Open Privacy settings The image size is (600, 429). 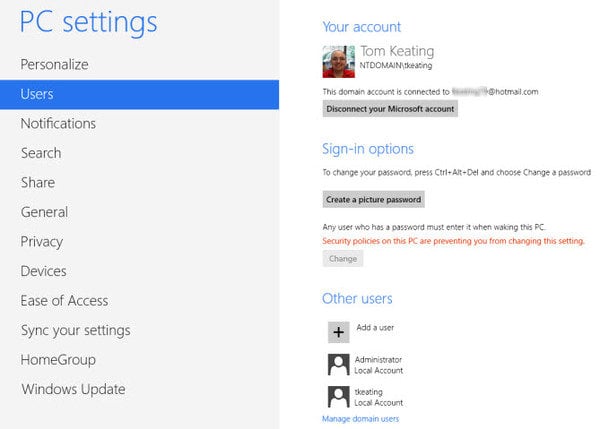pyautogui.click(x=42, y=241)
